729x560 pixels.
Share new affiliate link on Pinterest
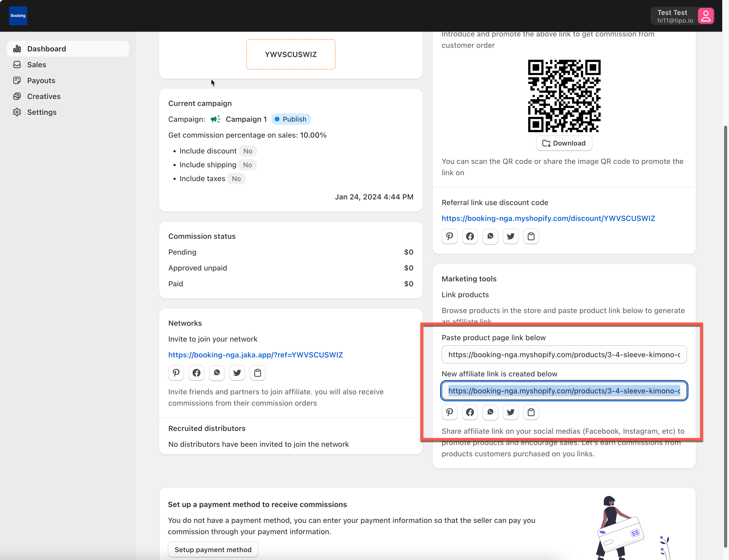[449, 412]
